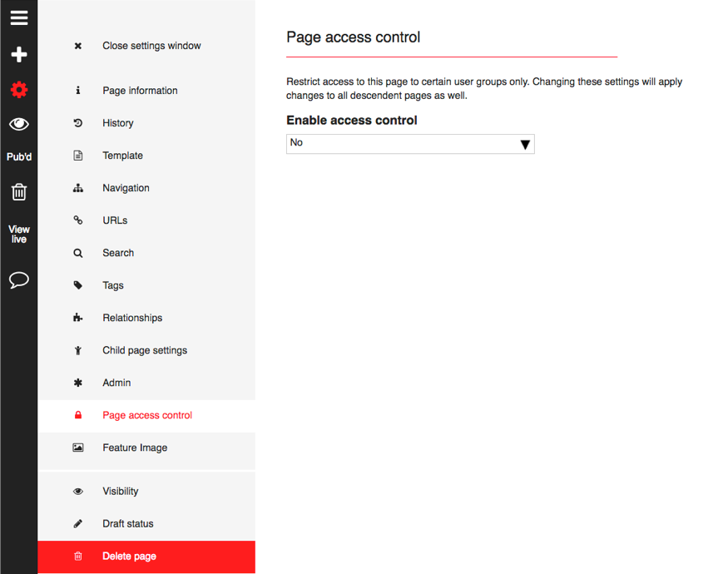The height and width of the screenshot is (574, 728).
Task: Open Relationships settings
Action: 132,318
